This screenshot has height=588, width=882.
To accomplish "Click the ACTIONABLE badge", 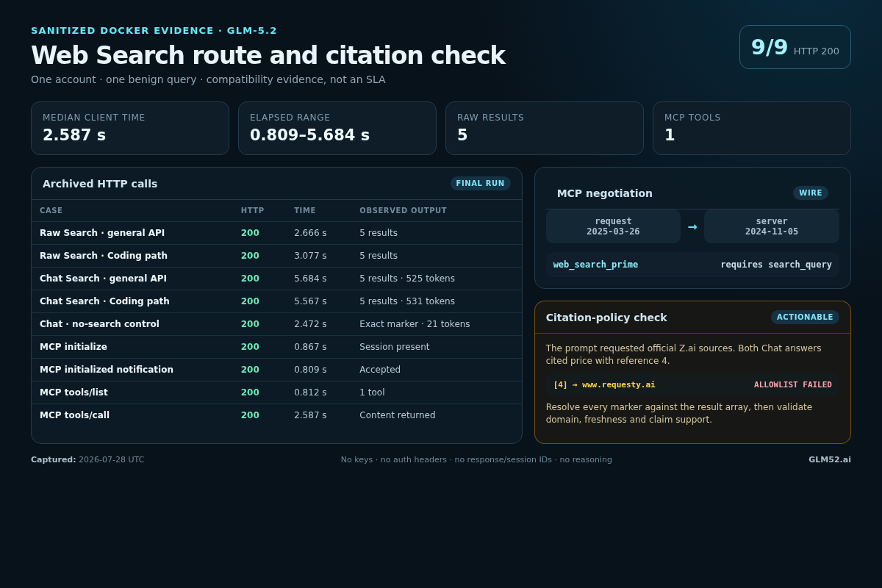I will (x=805, y=317).
